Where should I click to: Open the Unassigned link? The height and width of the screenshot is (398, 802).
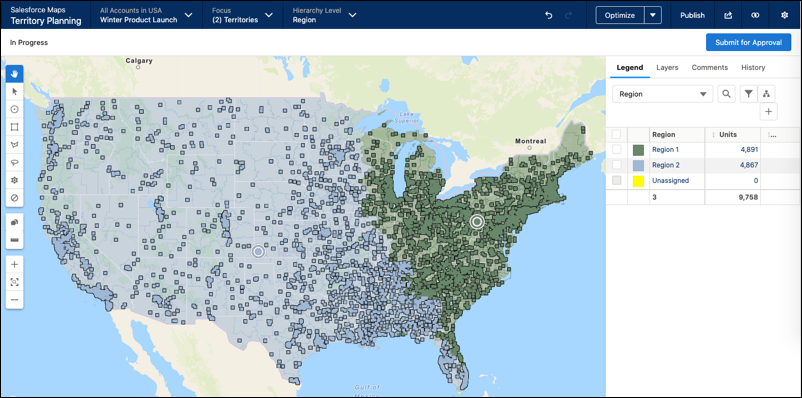pyautogui.click(x=670, y=181)
